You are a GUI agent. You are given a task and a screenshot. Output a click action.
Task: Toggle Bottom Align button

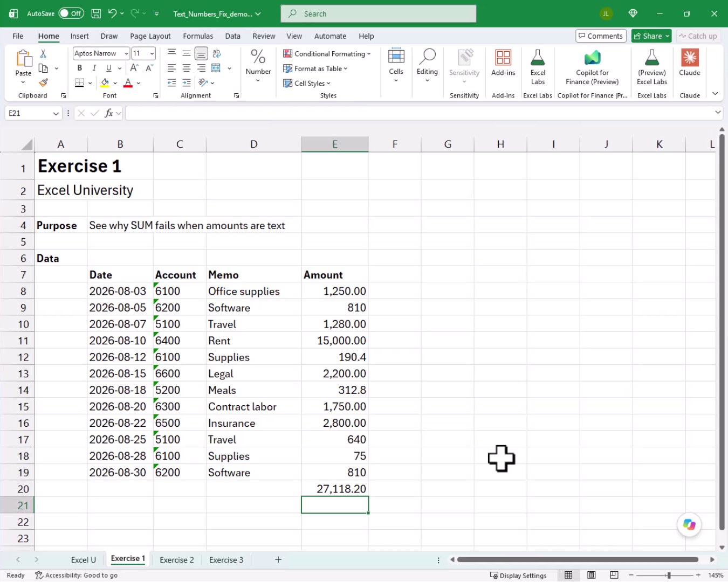201,53
